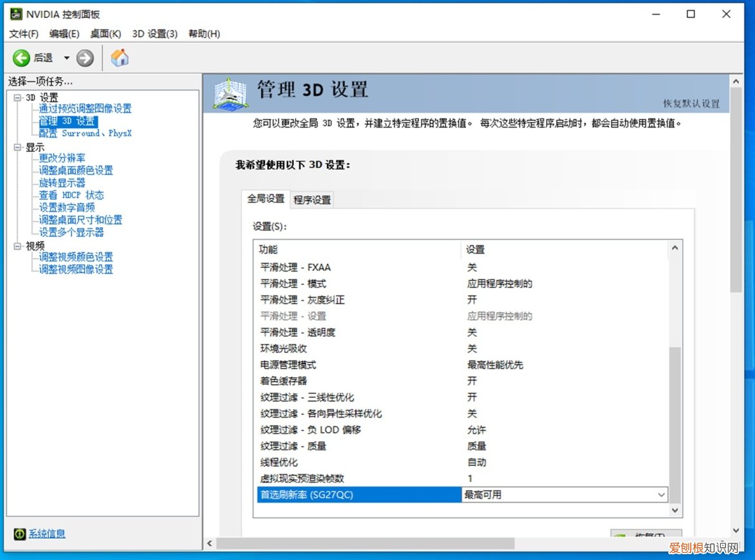This screenshot has width=755, height=560.
Task: Select 调整视频颜色设置 in the sidebar
Action: click(76, 257)
